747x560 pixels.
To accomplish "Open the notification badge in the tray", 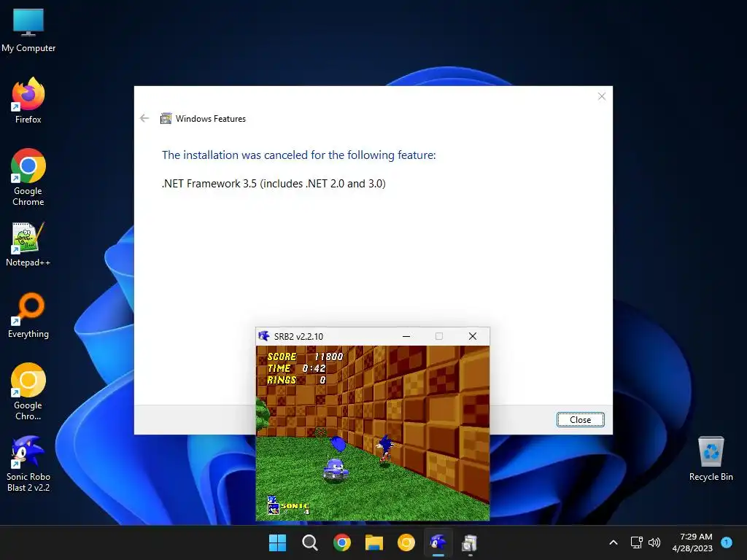I will coord(727,542).
